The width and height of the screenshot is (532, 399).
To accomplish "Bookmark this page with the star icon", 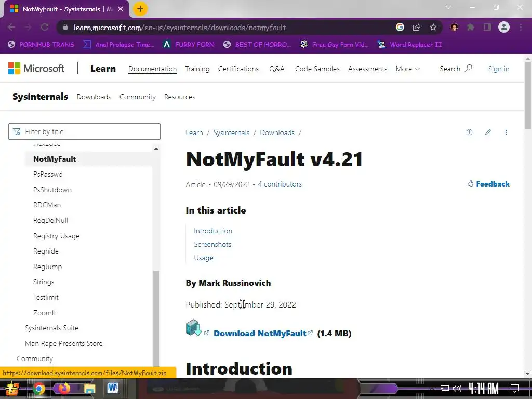I will pos(433,27).
